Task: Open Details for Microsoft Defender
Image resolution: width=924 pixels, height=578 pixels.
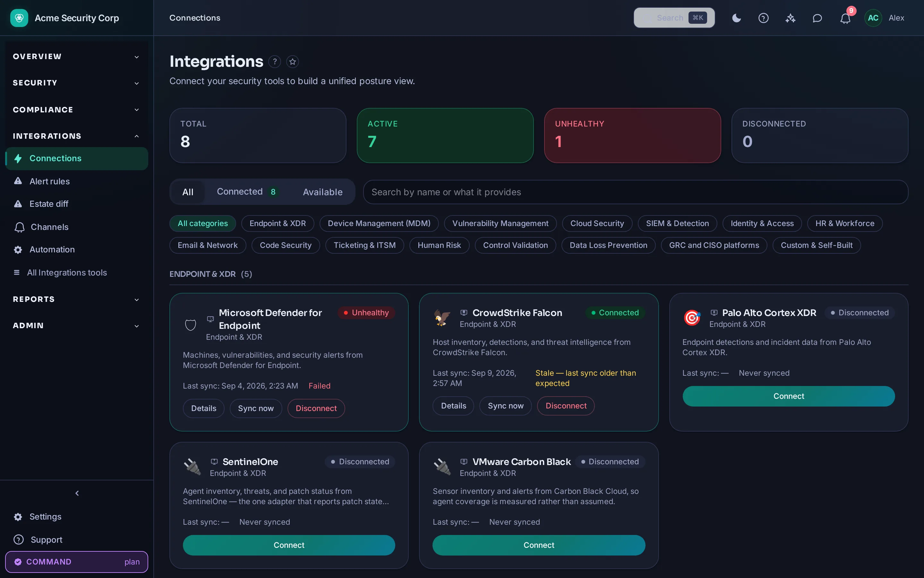Action: click(x=203, y=408)
